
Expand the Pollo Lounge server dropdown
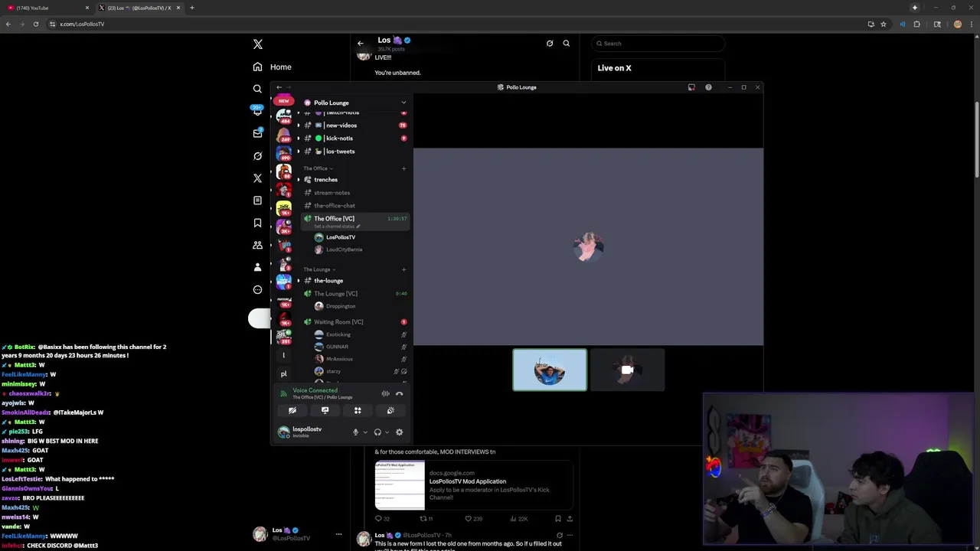403,103
